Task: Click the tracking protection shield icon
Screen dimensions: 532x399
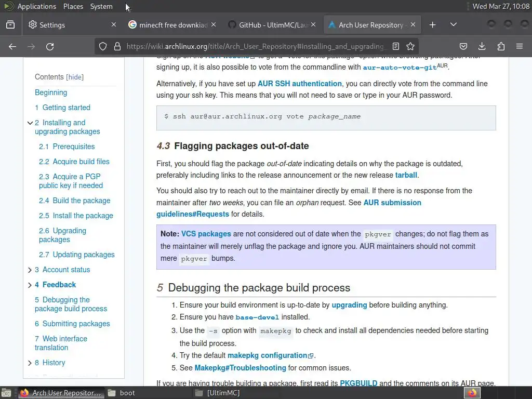Action: [x=103, y=46]
